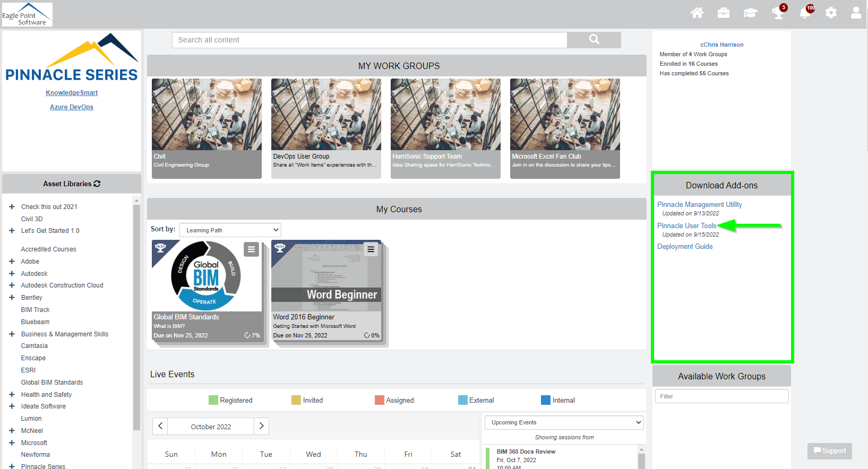The image size is (868, 469).
Task: Click the Support button
Action: tap(829, 451)
